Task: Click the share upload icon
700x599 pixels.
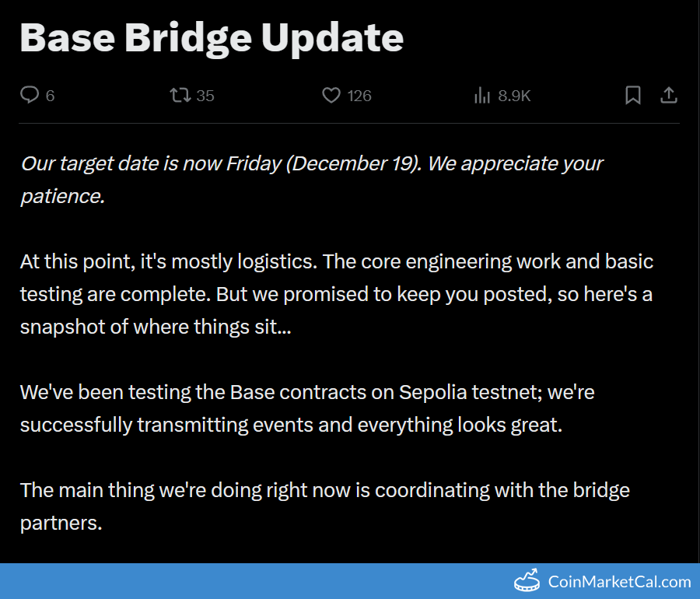Action: coord(669,95)
